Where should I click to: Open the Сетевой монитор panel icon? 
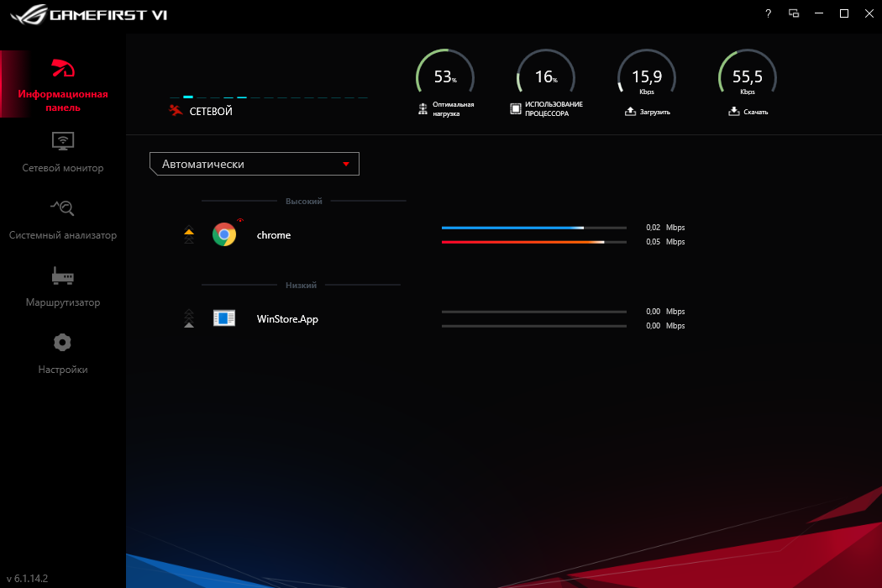click(x=62, y=141)
